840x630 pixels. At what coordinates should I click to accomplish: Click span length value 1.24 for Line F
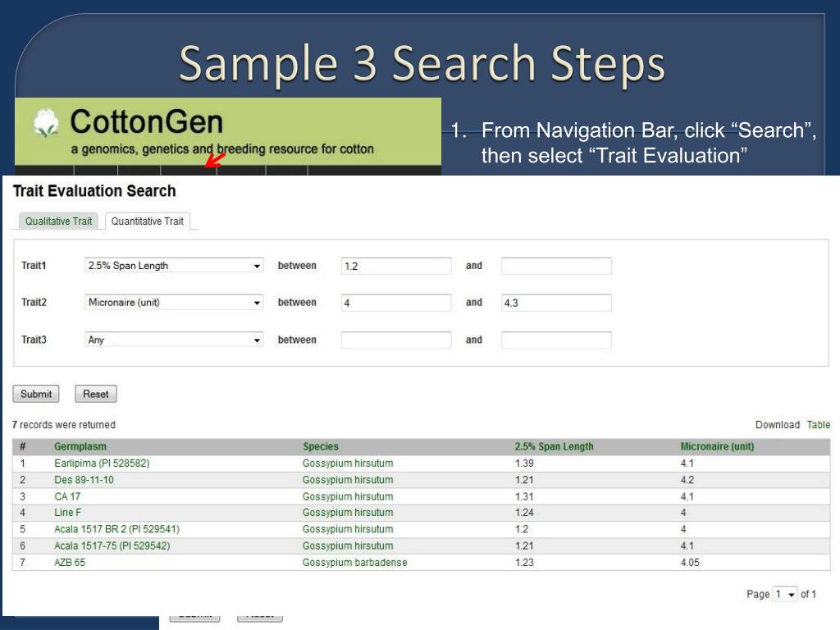tap(524, 512)
